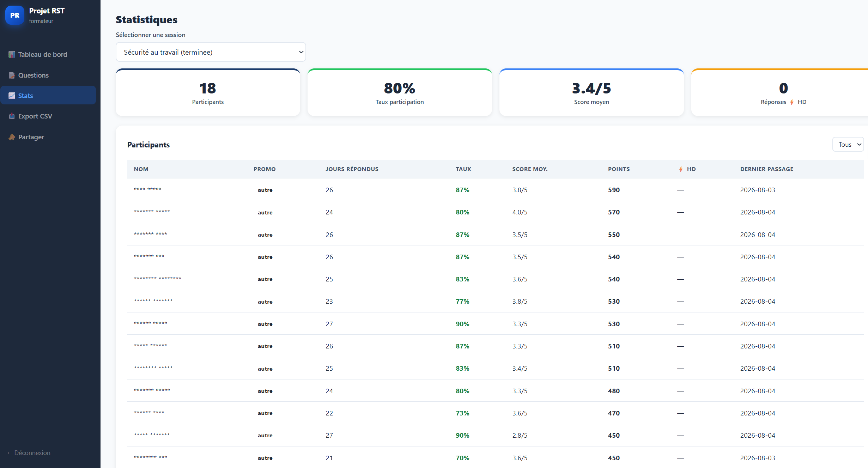Click the 80% Taux participation card
The image size is (868, 468).
point(400,92)
